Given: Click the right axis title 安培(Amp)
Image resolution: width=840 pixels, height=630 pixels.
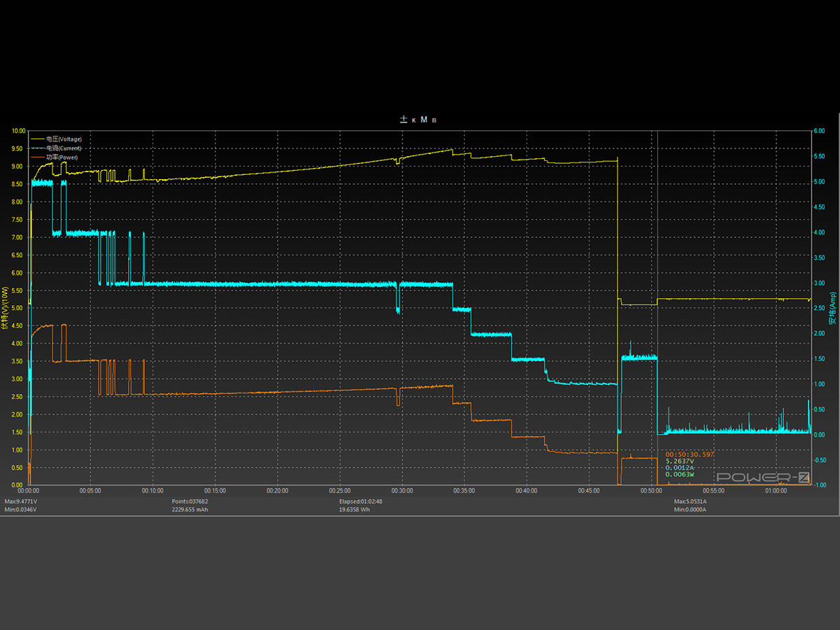Looking at the screenshot, I should [x=832, y=308].
